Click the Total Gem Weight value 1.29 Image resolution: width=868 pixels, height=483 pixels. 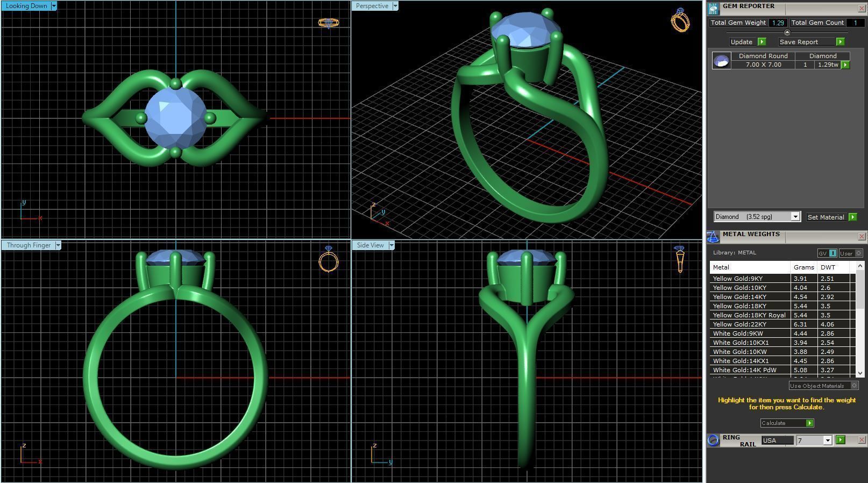click(x=778, y=23)
